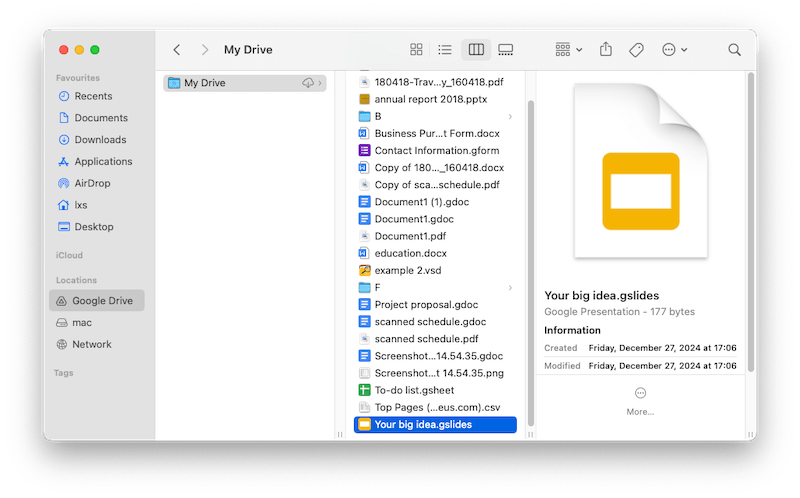Select scanned schedule.gdoc
800x498 pixels.
point(435,322)
